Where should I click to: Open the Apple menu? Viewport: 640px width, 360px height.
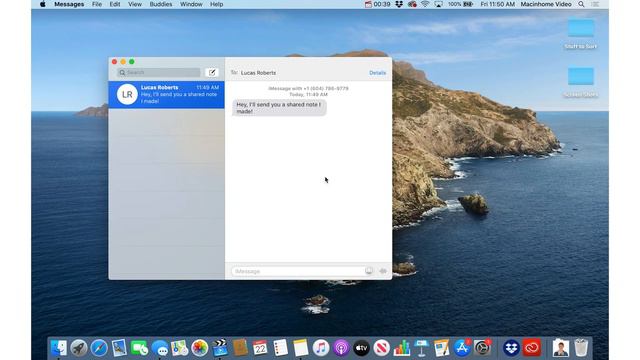tap(42, 4)
